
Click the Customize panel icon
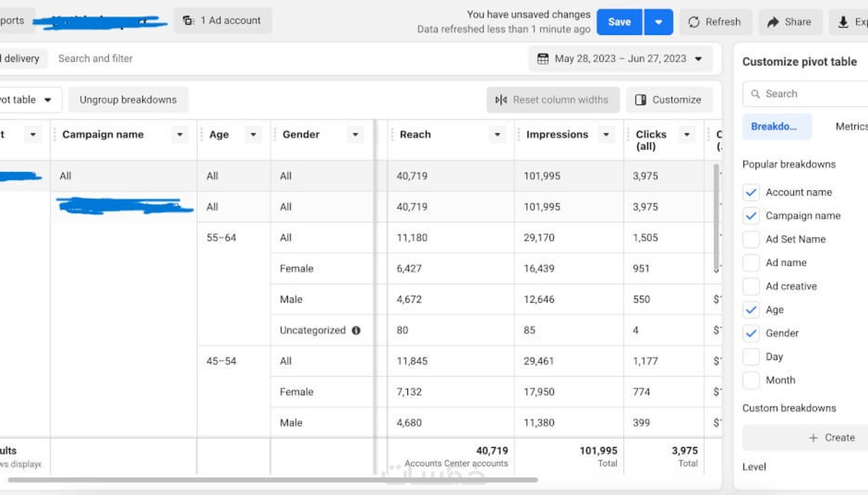click(640, 100)
